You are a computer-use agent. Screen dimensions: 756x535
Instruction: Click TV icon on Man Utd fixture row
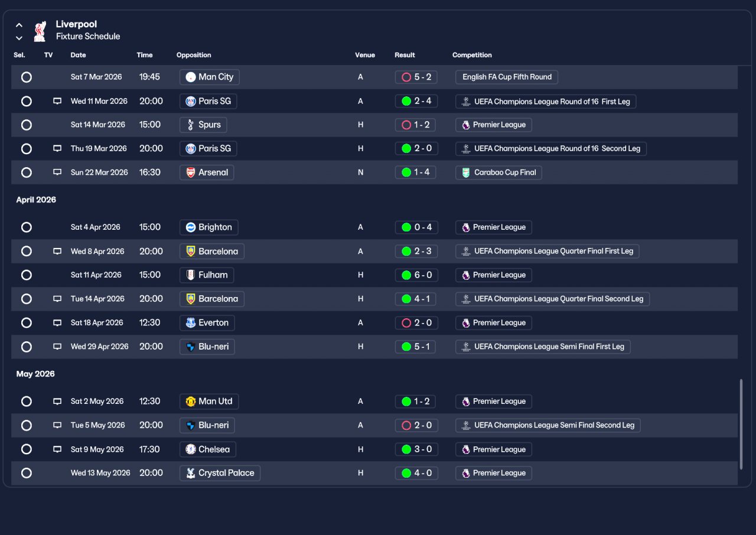coord(57,402)
